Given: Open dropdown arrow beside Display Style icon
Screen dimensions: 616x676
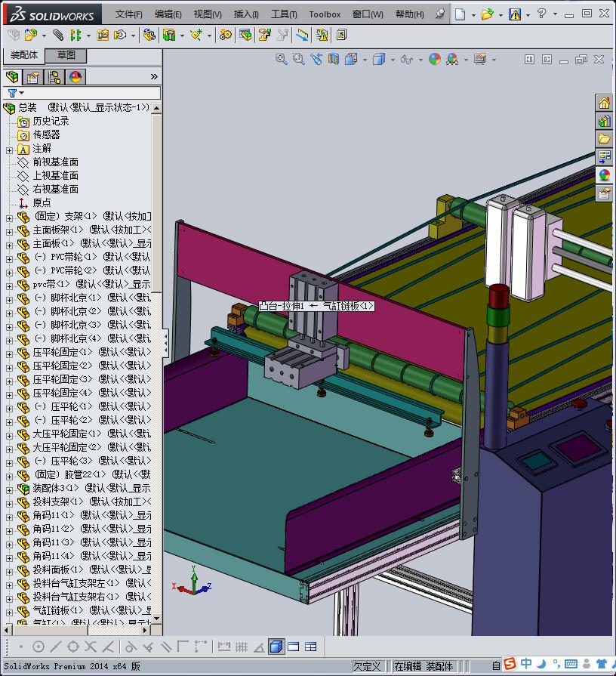Looking at the screenshot, I should [x=393, y=60].
